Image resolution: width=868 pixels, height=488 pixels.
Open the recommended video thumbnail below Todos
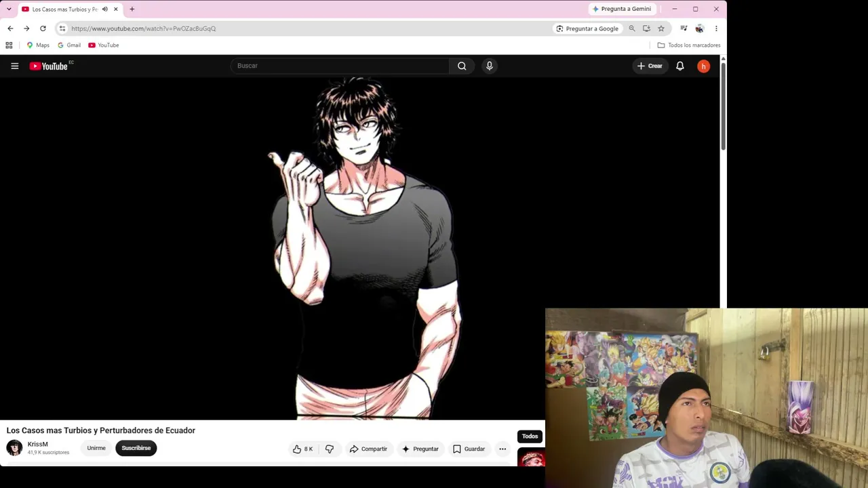[531, 458]
